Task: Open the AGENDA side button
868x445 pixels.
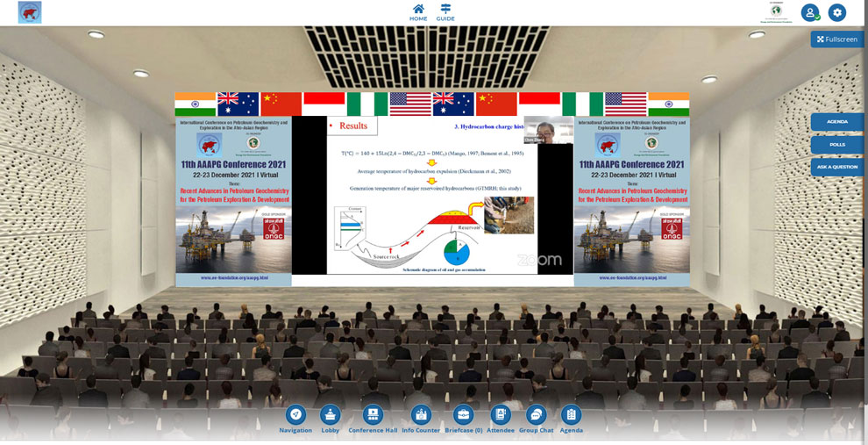Action: click(x=837, y=122)
